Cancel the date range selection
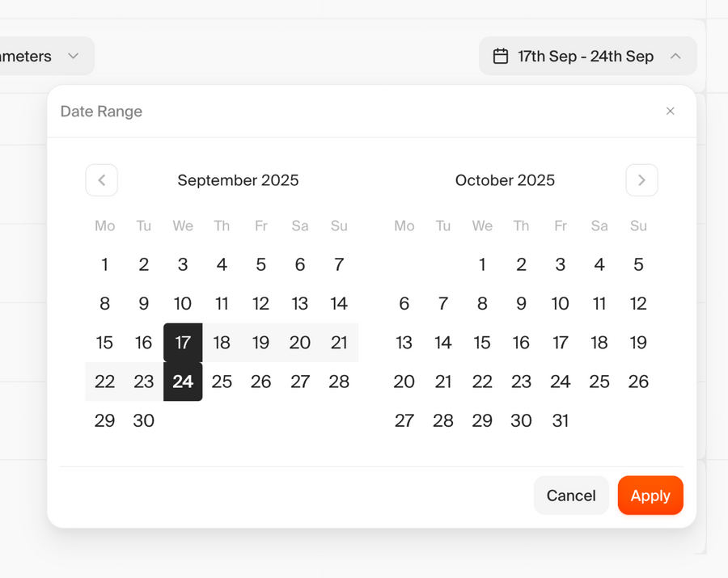This screenshot has height=578, width=728. click(x=571, y=496)
